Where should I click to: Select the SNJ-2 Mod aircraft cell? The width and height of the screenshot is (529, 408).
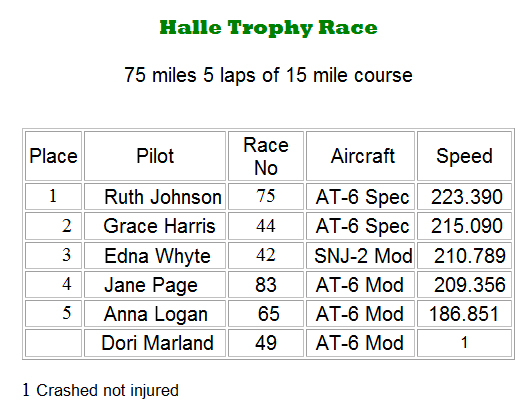click(x=360, y=255)
